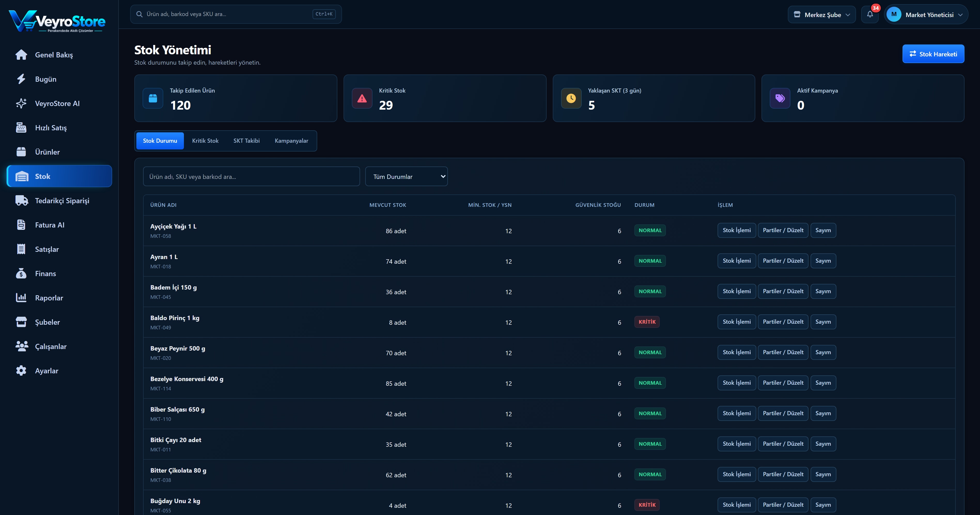Switch to the SKT Takibi tab
Viewport: 980px width, 515px height.
point(246,141)
